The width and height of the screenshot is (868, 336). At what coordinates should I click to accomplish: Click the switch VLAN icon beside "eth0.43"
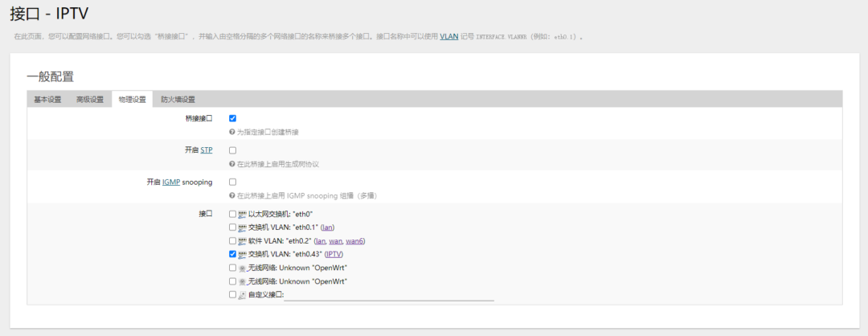[x=242, y=255]
